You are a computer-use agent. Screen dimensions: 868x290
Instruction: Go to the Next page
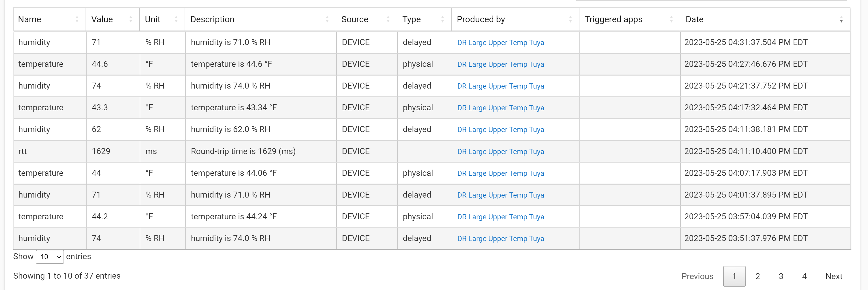tap(834, 276)
